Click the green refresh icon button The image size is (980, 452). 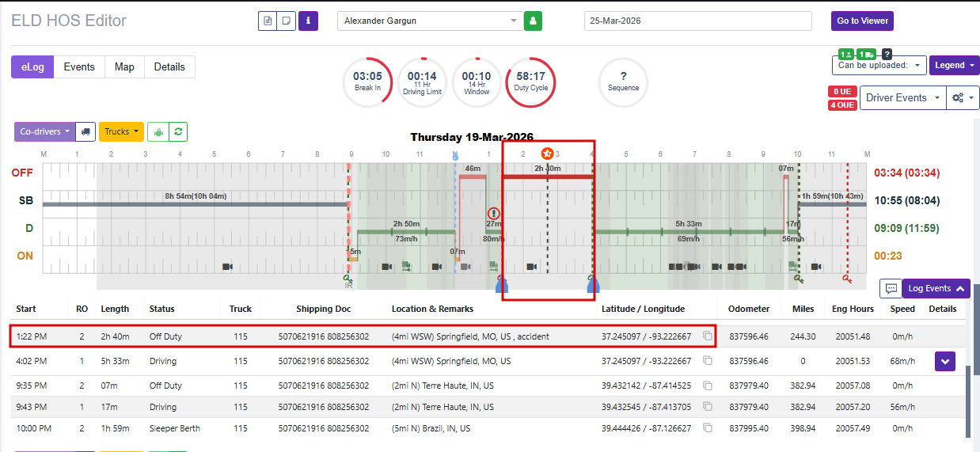click(178, 131)
